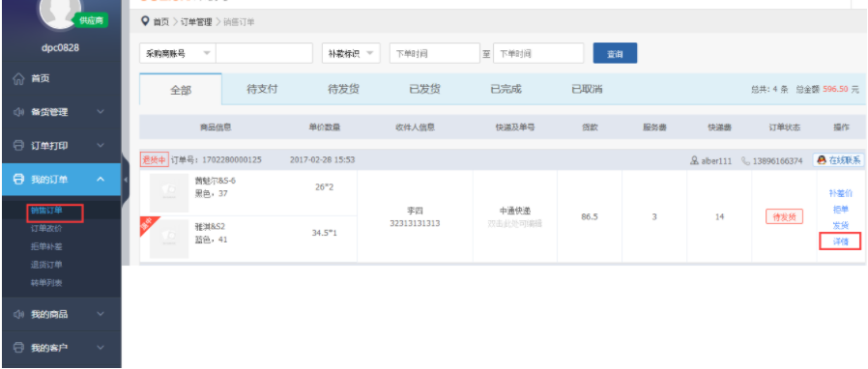Image resolution: width=868 pixels, height=369 pixels.
Task: Click the order total 596.50
Action: tap(835, 89)
